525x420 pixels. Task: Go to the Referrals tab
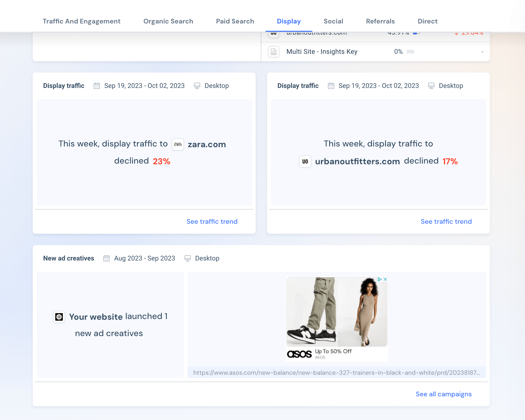[380, 21]
